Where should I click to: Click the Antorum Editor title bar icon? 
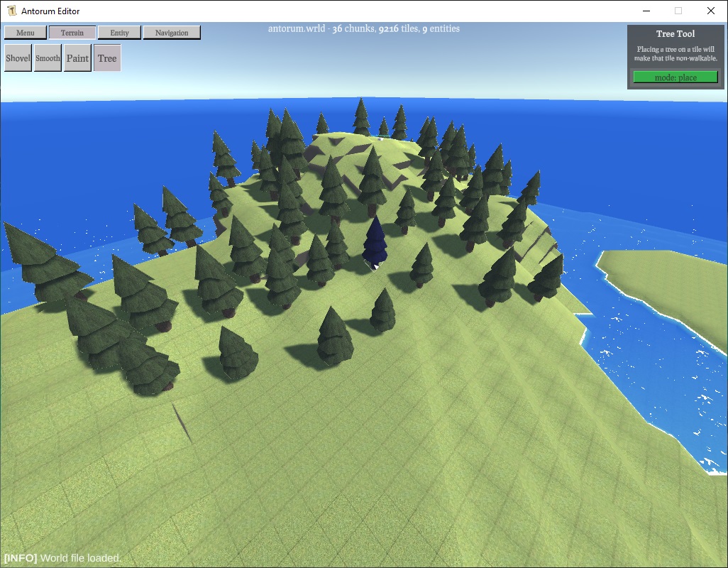tap(11, 11)
